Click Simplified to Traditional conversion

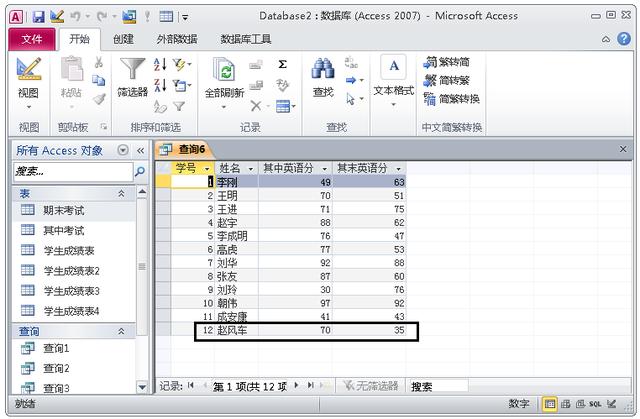click(447, 80)
